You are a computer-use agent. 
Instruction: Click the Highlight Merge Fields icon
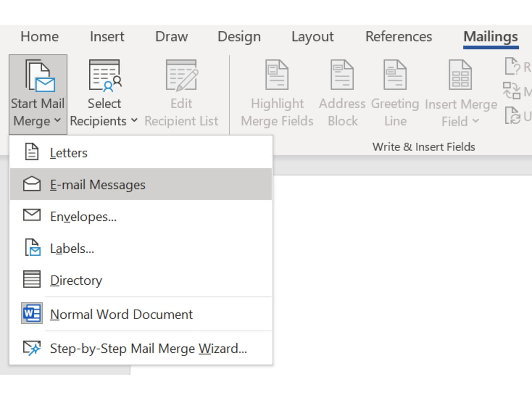(277, 75)
